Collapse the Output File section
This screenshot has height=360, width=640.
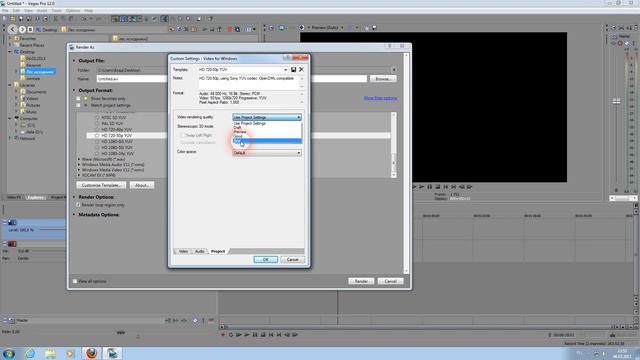74,61
